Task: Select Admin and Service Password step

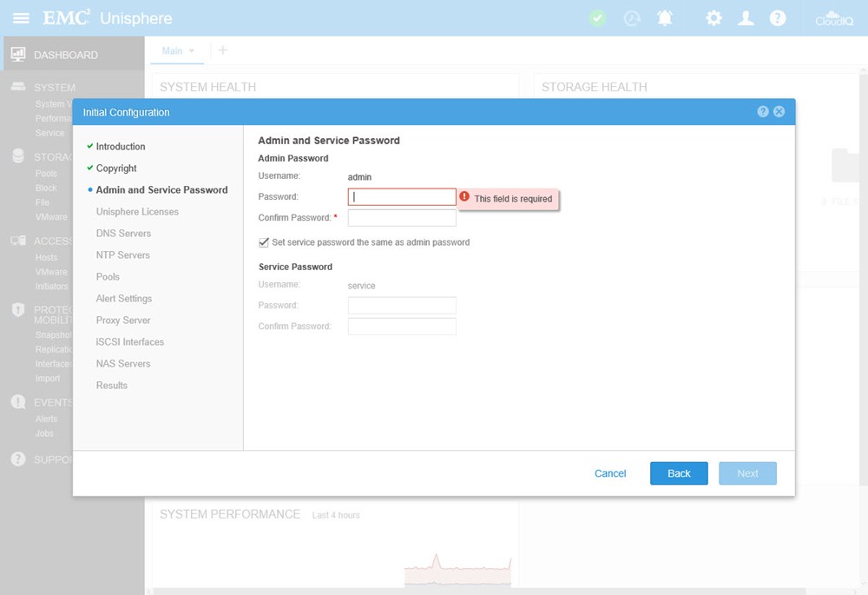Action: [x=161, y=189]
